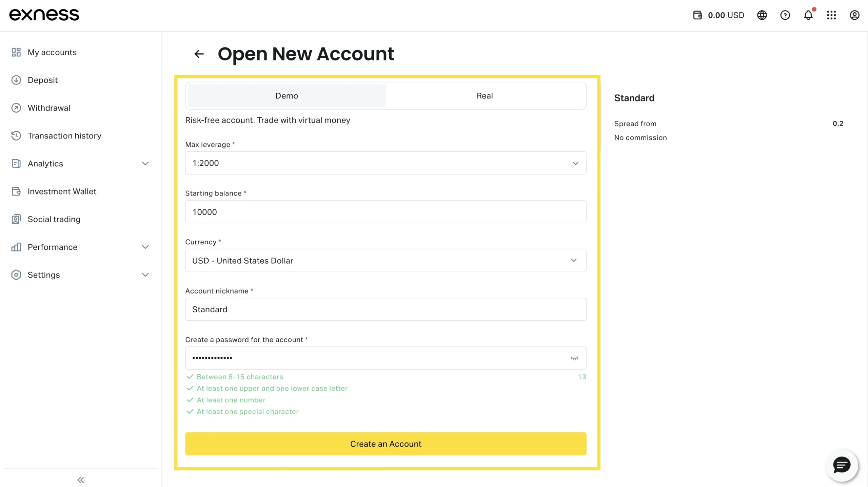Open the help/question mark icon
Viewport: 868px width, 487px height.
785,14
